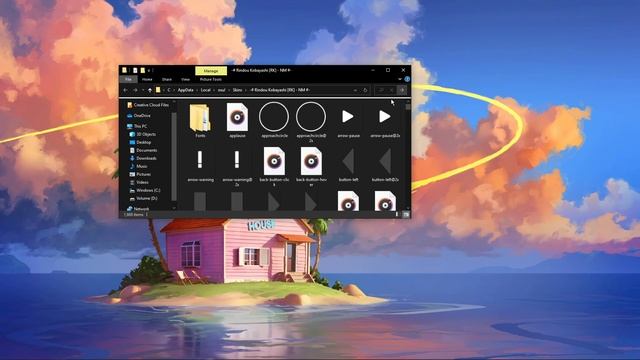Open Pictures in the sidebar
Viewport: 640px width, 360px height.
(140, 174)
